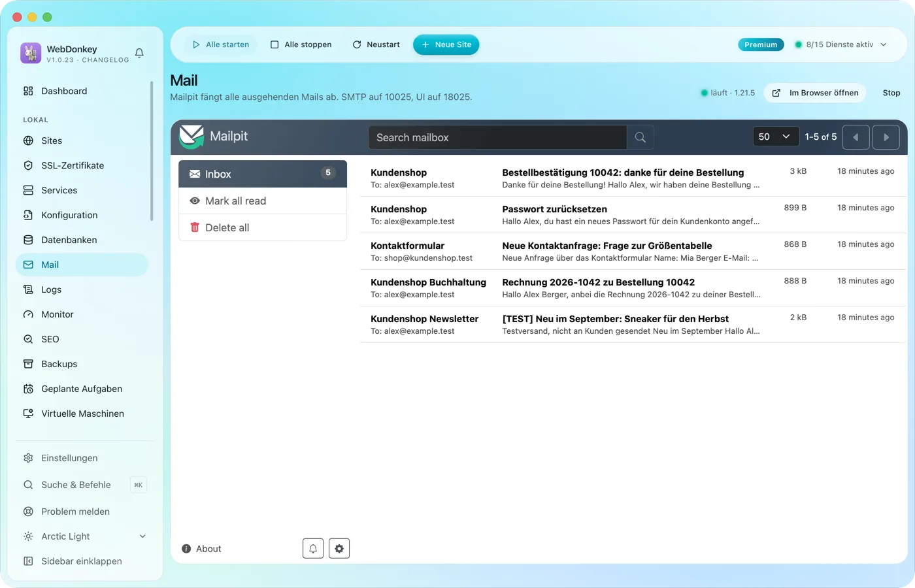Viewport: 915px width, 588px height.
Task: Click the mailbox search magnifier button
Action: tap(640, 137)
